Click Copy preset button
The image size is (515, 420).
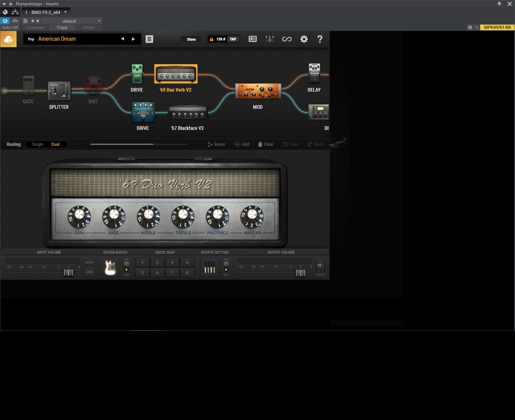[62, 27]
